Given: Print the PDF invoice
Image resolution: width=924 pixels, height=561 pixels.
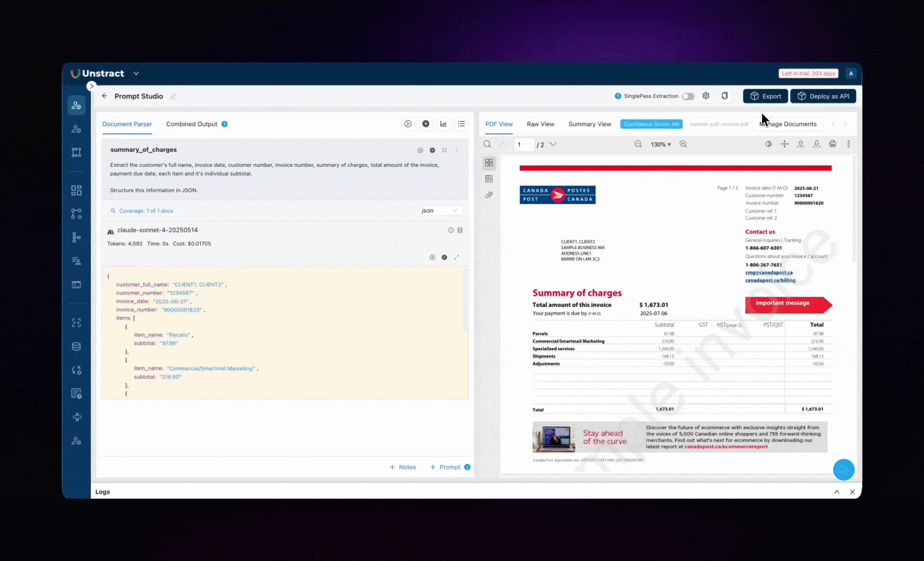Looking at the screenshot, I should 833,144.
